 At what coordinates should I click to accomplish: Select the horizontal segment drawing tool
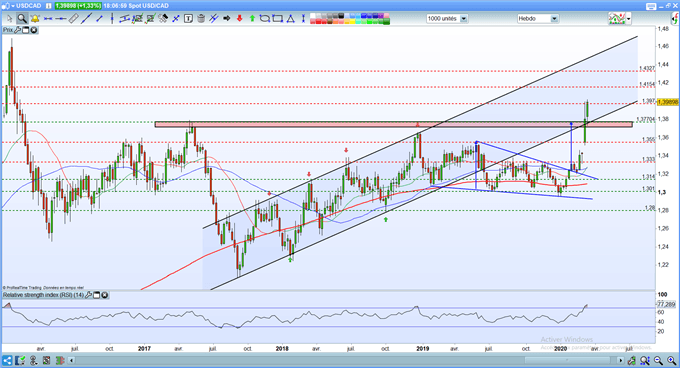point(48,19)
